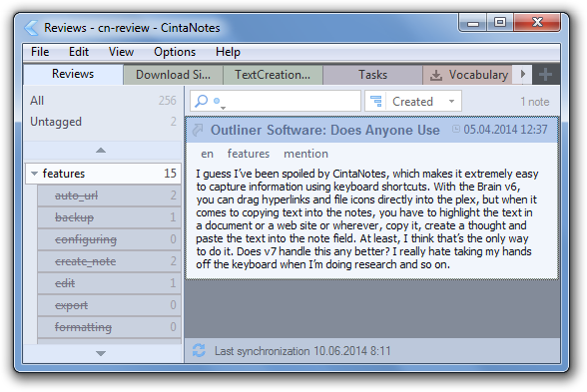The image size is (587, 392).
Task: Click the note date 05.04.2014 12:37
Action: 505,130
